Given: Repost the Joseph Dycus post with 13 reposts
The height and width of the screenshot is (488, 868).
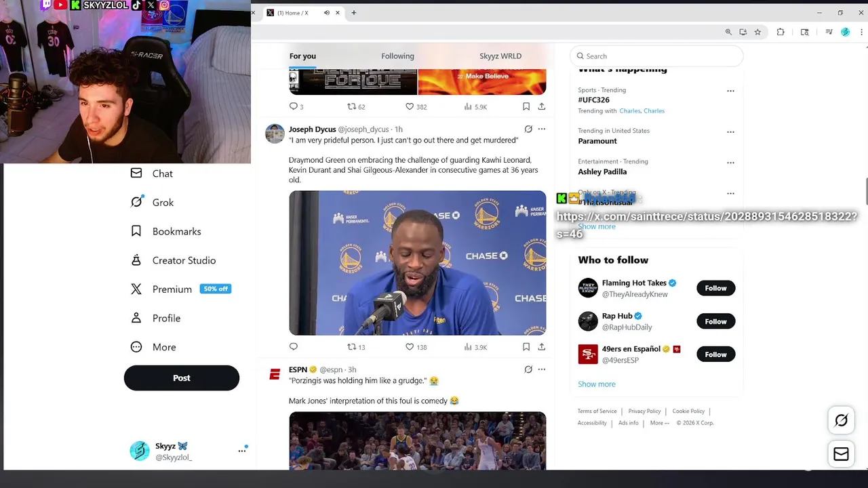Looking at the screenshot, I should point(356,347).
